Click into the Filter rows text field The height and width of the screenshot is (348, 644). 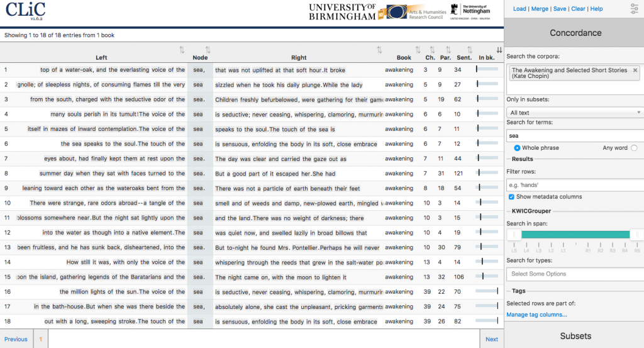point(574,184)
